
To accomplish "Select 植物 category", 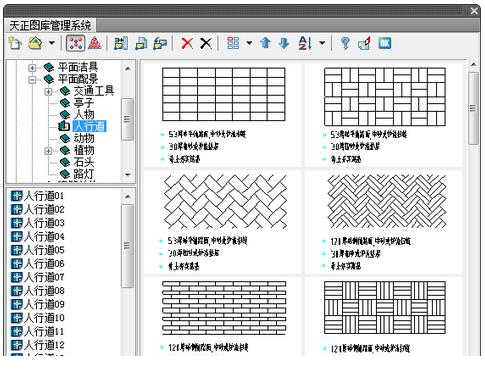I will (x=84, y=150).
